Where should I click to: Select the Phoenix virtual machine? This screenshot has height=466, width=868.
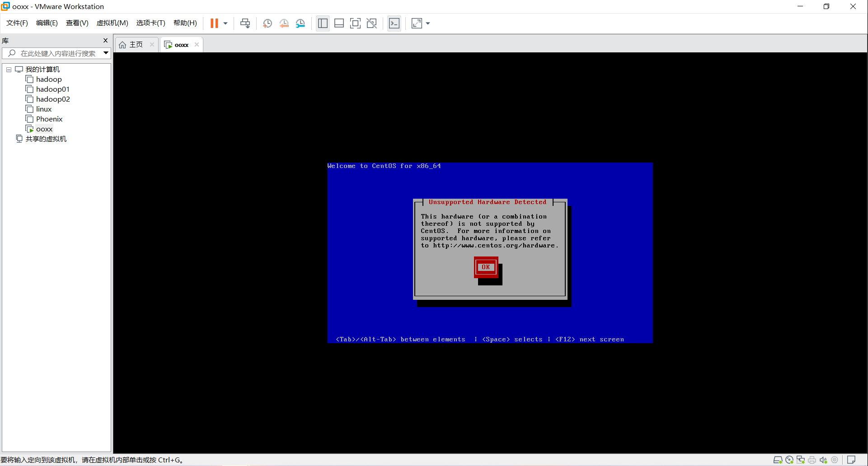click(x=49, y=119)
